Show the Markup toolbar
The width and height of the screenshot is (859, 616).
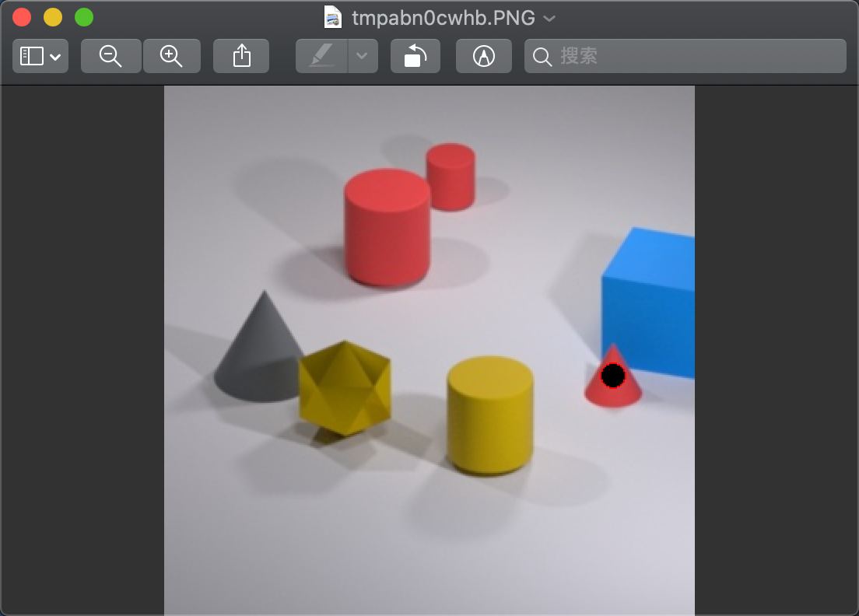tap(484, 56)
